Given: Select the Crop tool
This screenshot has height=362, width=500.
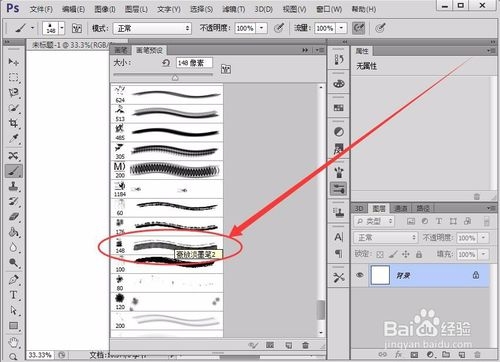Looking at the screenshot, I should 13,123.
